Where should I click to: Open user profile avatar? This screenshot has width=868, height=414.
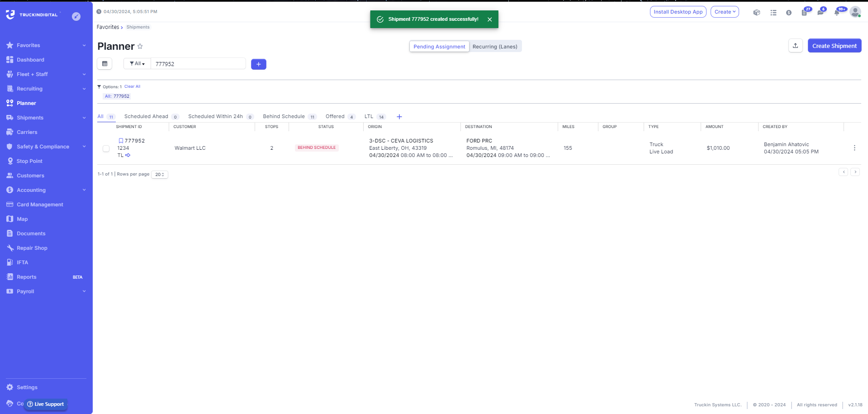pyautogui.click(x=855, y=12)
